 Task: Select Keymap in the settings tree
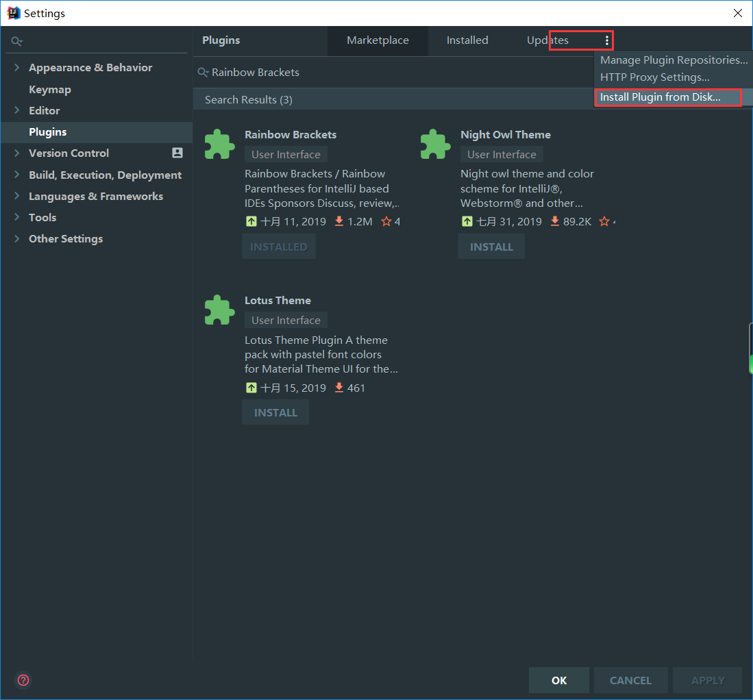(50, 90)
